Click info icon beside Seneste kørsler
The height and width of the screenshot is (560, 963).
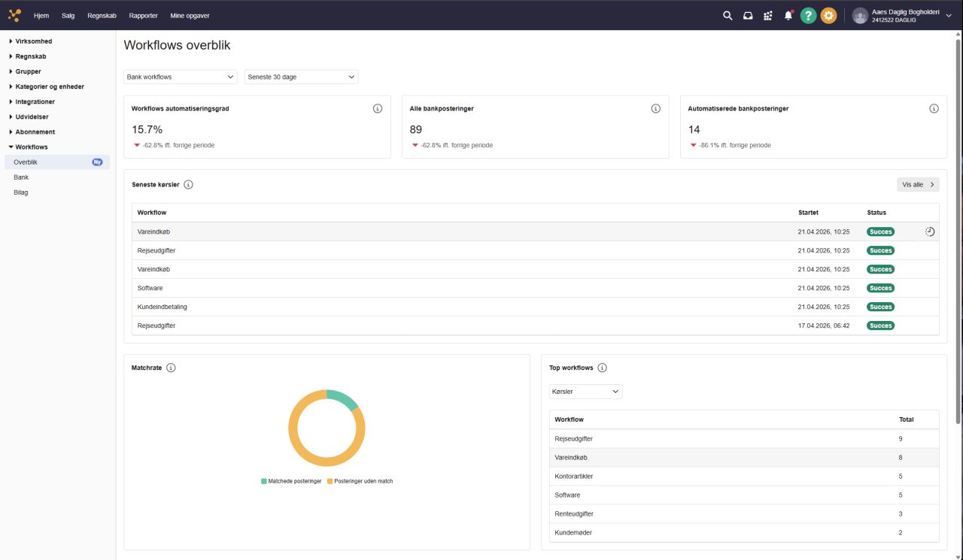point(189,184)
